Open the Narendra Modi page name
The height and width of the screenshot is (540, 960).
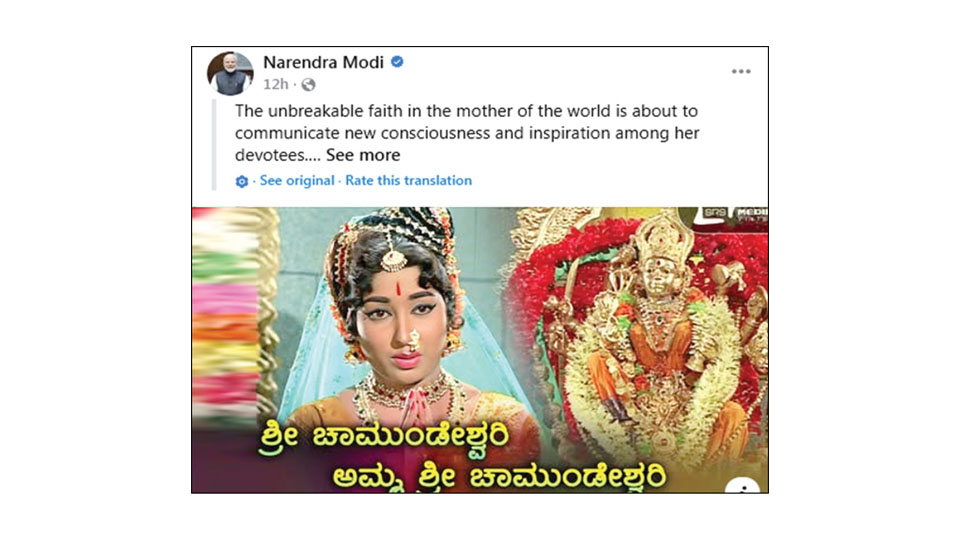pos(323,62)
